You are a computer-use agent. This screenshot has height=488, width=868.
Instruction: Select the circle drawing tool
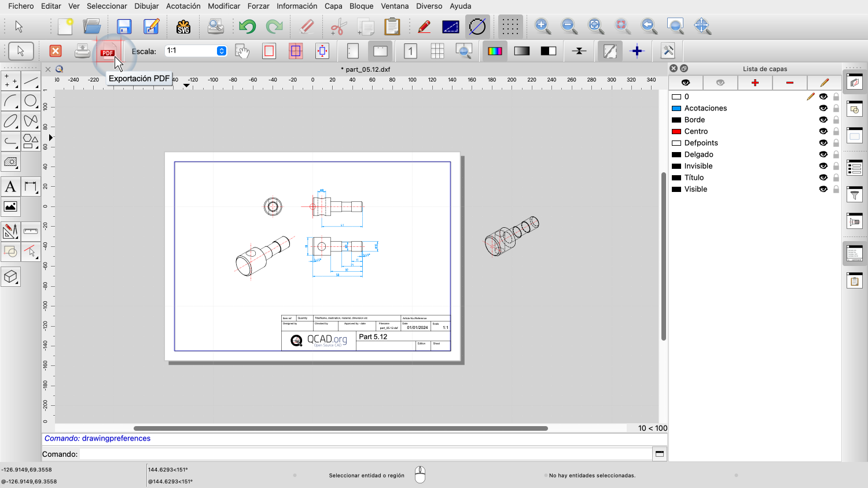[x=31, y=101]
